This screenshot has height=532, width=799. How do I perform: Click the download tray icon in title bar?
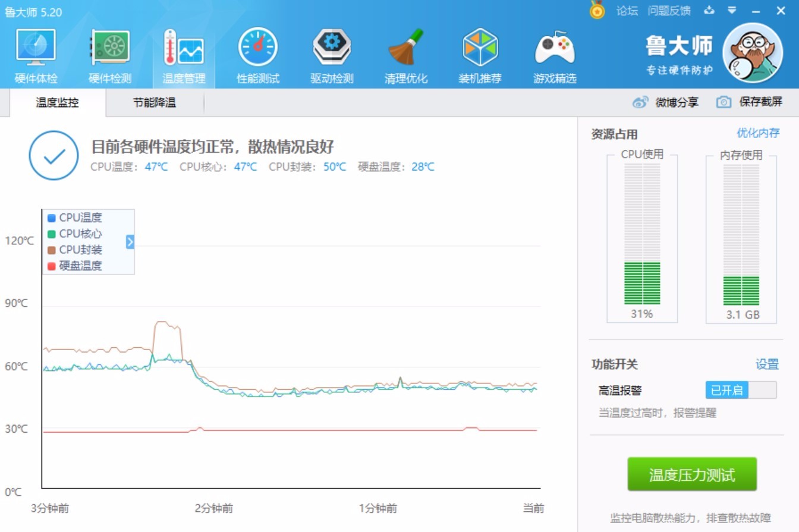click(709, 10)
